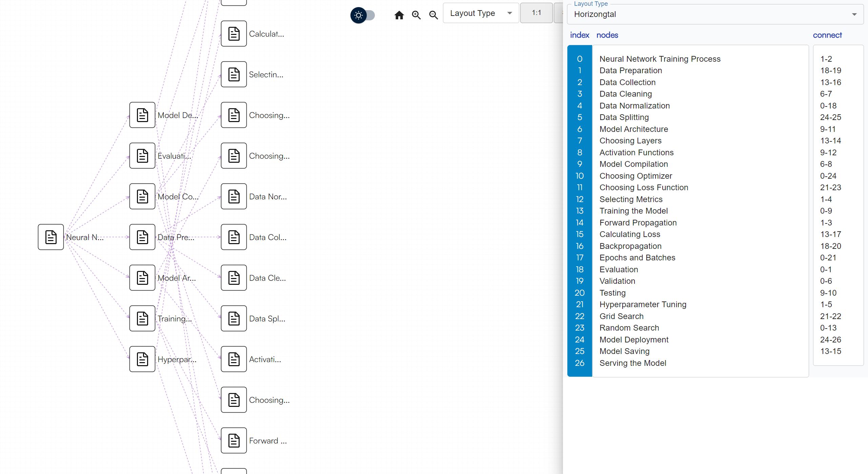Select the Activati... node icon
The height and width of the screenshot is (474, 868).
(x=234, y=359)
